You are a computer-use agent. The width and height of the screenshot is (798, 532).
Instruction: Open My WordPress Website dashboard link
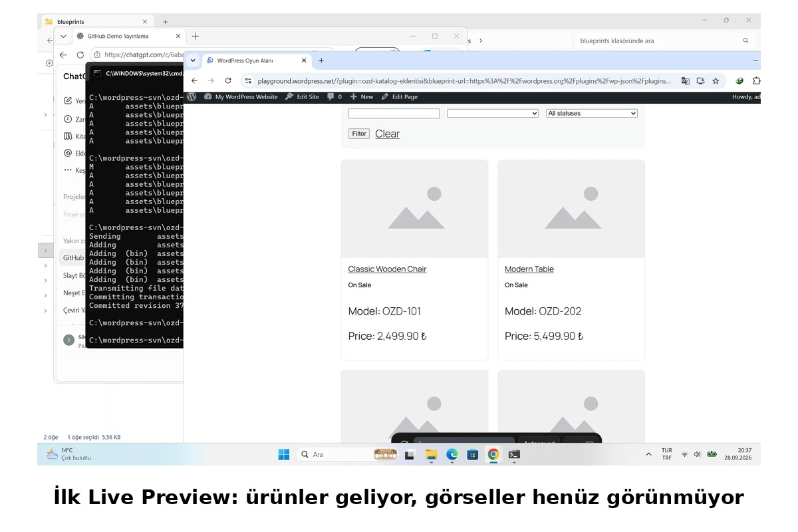point(241,96)
